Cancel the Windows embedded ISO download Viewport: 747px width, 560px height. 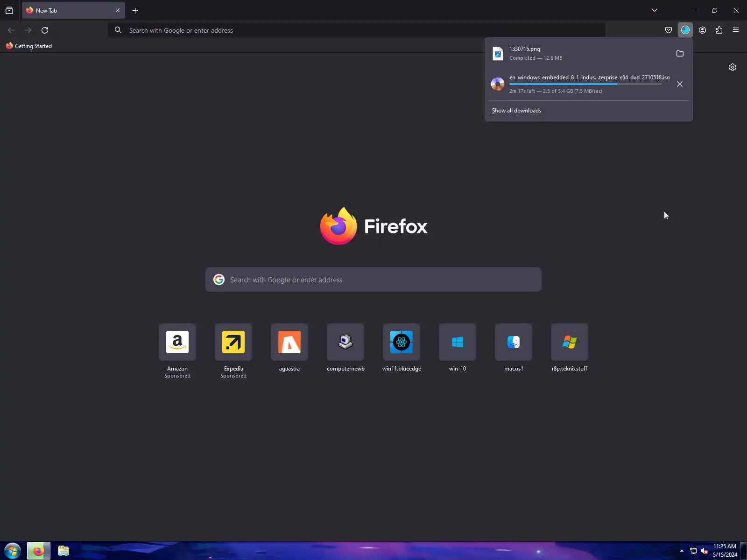[680, 84]
